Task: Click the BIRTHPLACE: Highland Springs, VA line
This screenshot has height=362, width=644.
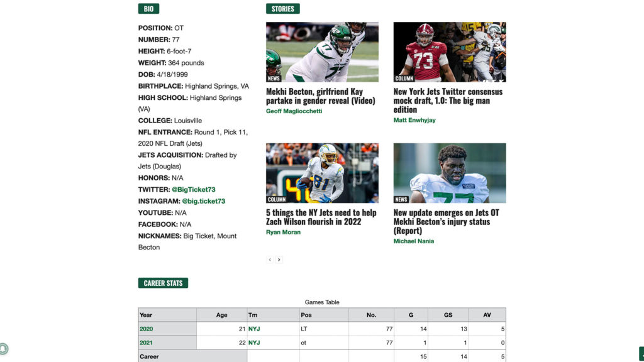Action: click(194, 86)
